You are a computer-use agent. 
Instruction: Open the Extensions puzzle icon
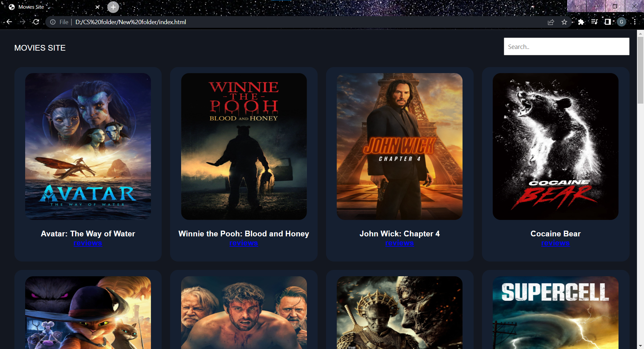pos(581,22)
